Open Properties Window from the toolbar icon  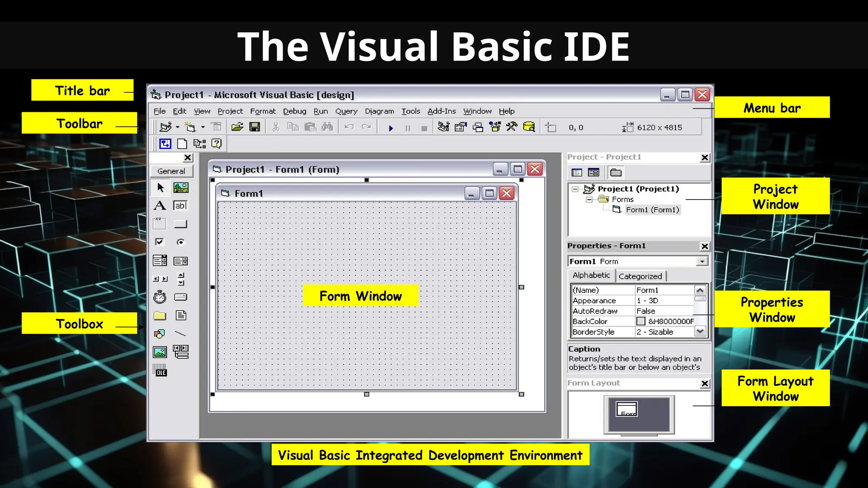coord(461,127)
